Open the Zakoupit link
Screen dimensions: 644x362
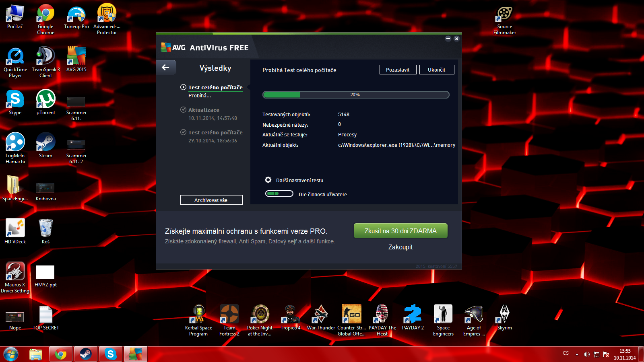pyautogui.click(x=400, y=247)
